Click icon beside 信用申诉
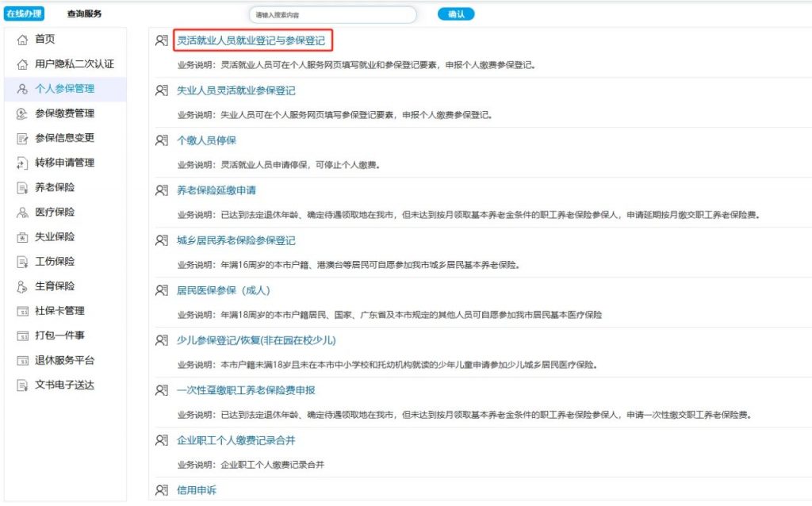The width and height of the screenshot is (812, 506). tap(162, 490)
